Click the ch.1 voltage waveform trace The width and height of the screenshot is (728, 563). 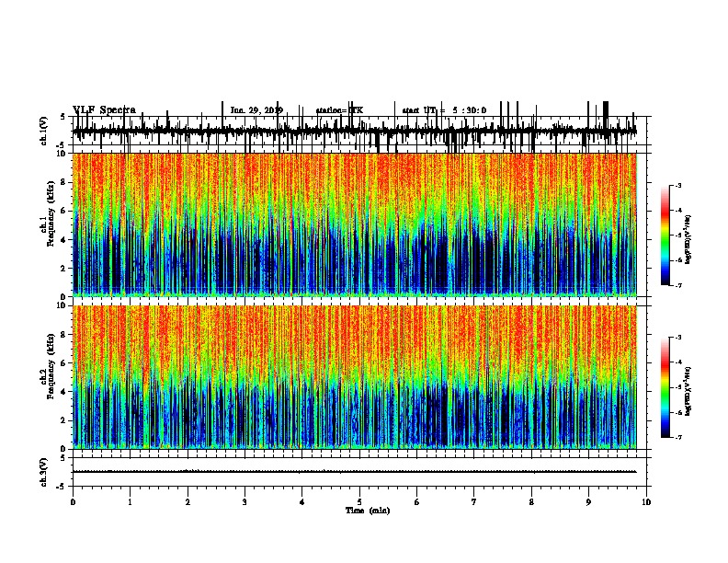[x=354, y=131]
